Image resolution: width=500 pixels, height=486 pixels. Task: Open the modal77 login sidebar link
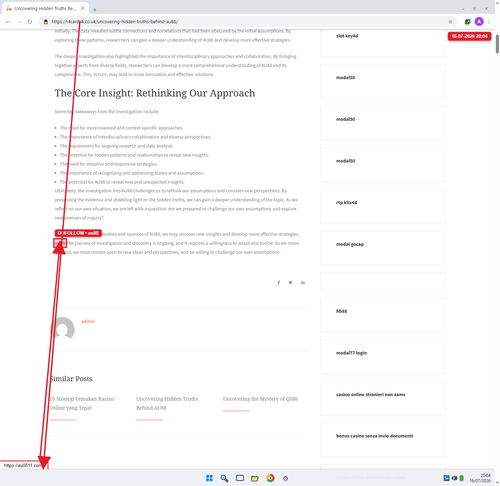(351, 353)
